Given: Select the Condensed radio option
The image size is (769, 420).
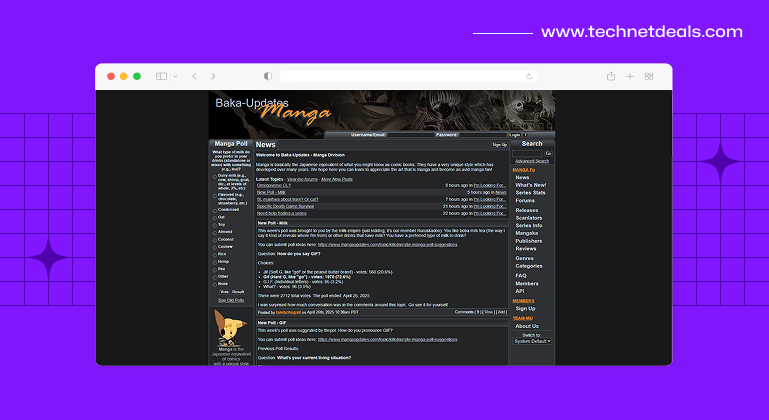Looking at the screenshot, I should tap(215, 210).
